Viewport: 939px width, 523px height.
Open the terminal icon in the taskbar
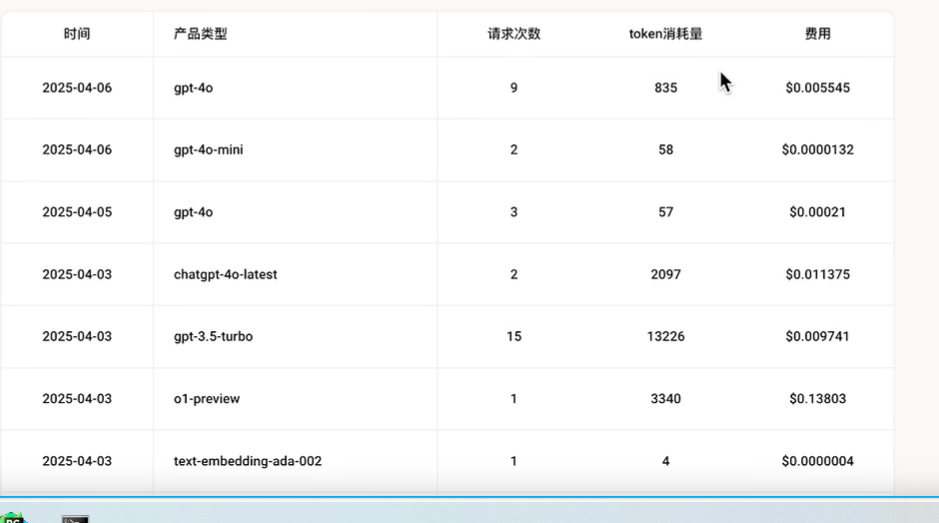click(x=75, y=519)
